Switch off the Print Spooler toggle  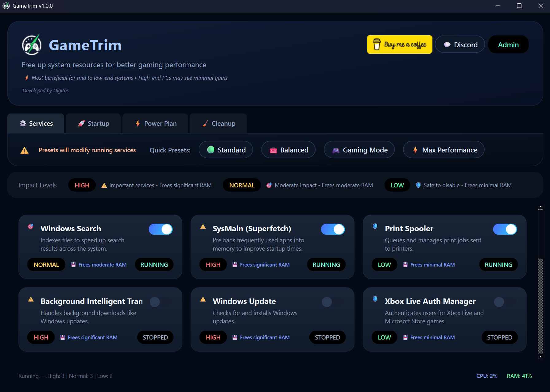505,229
